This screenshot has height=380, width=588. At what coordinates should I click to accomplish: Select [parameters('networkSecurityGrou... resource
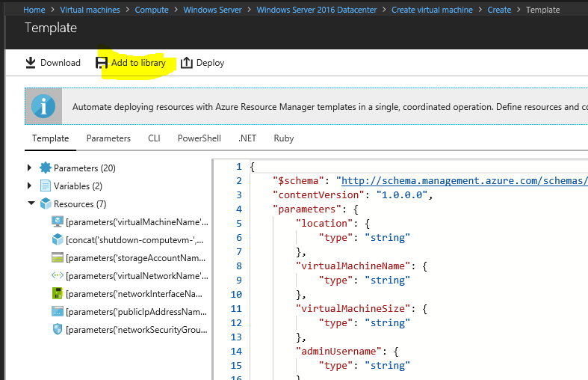point(137,330)
